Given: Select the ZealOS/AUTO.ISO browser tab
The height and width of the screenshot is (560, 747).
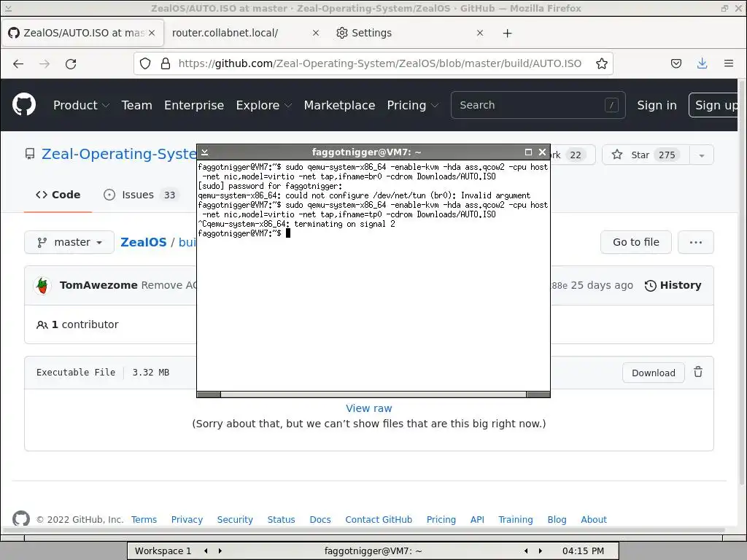Looking at the screenshot, I should (83, 33).
